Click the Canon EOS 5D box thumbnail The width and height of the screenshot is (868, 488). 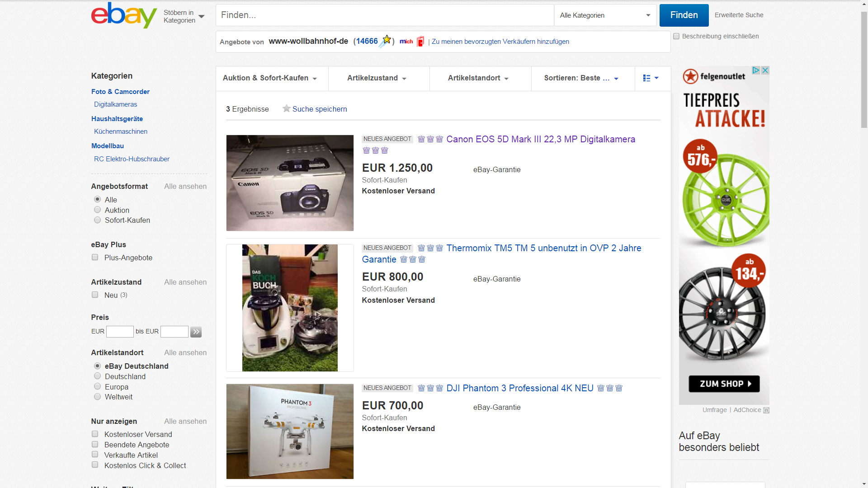click(x=290, y=183)
